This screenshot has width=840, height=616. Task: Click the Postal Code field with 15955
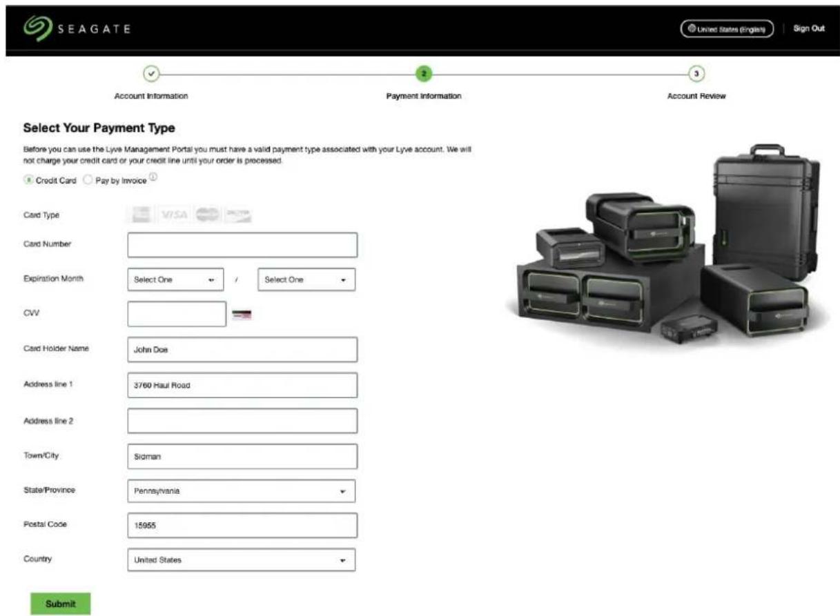(x=242, y=526)
